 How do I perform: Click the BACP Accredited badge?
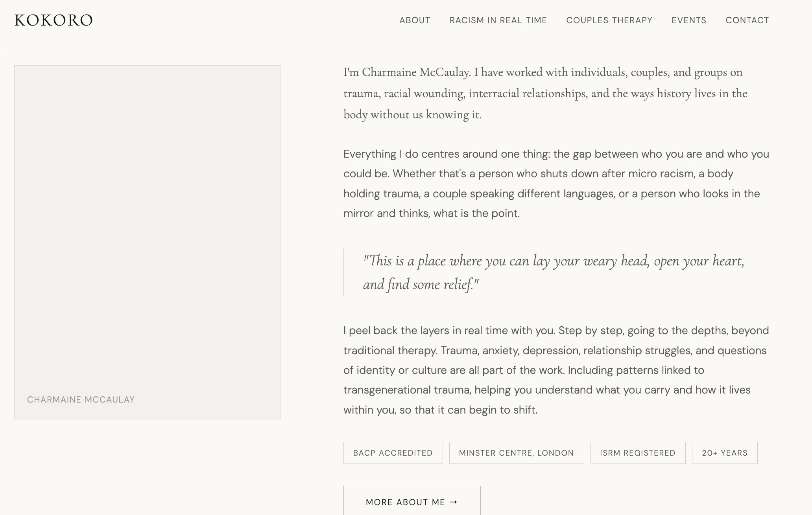pos(393,453)
